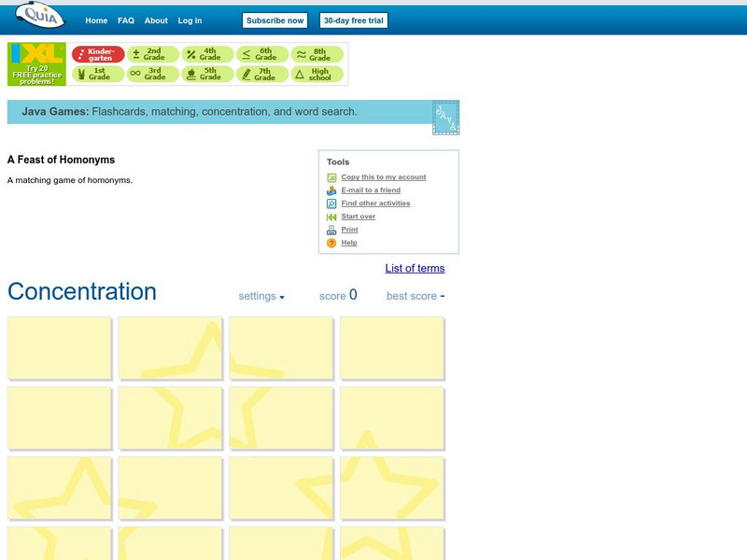Click the Copy this to my account link

pyautogui.click(x=384, y=177)
